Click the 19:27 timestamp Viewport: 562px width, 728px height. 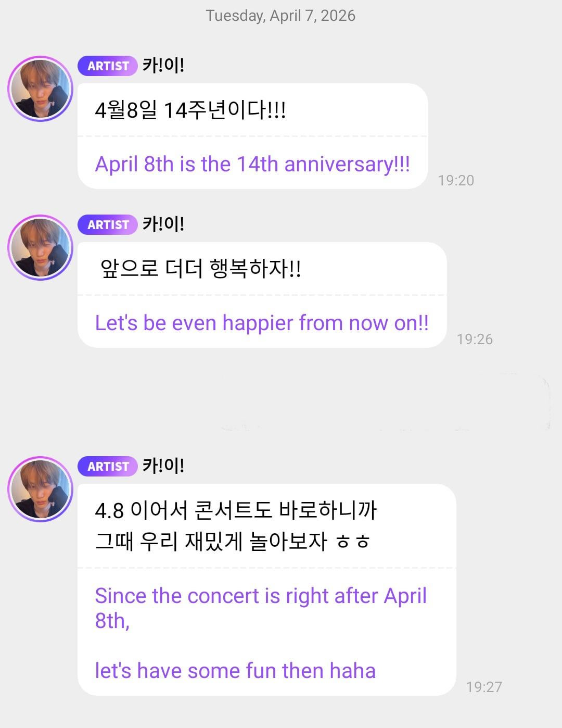pyautogui.click(x=484, y=687)
